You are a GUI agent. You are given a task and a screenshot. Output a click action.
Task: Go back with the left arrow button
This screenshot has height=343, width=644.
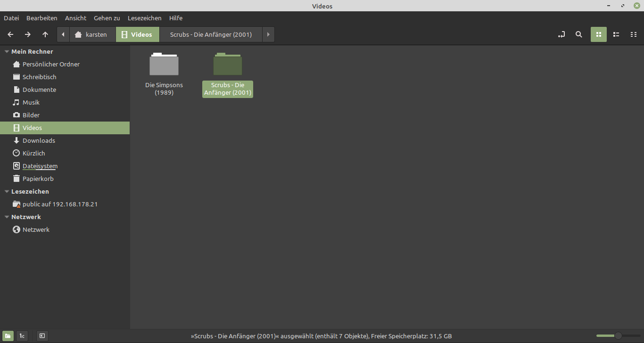click(10, 34)
